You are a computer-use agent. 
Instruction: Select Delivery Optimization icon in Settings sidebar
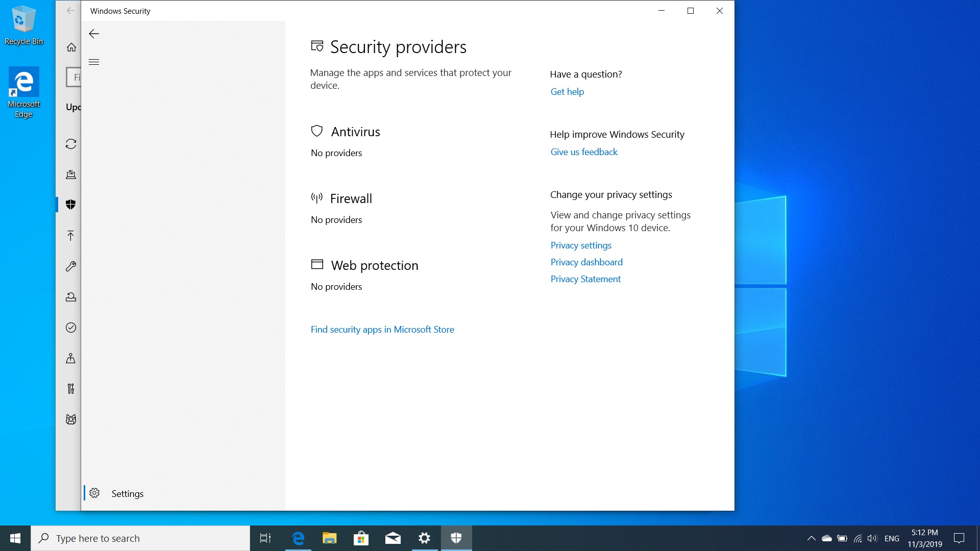pyautogui.click(x=71, y=174)
